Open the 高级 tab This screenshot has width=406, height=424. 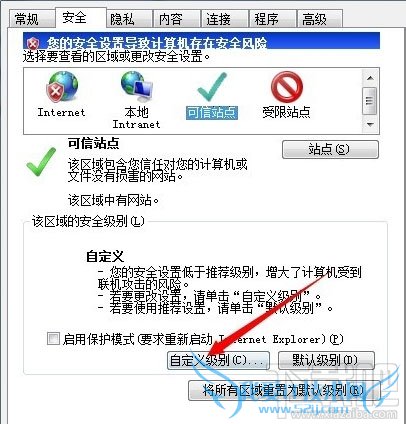point(314,19)
